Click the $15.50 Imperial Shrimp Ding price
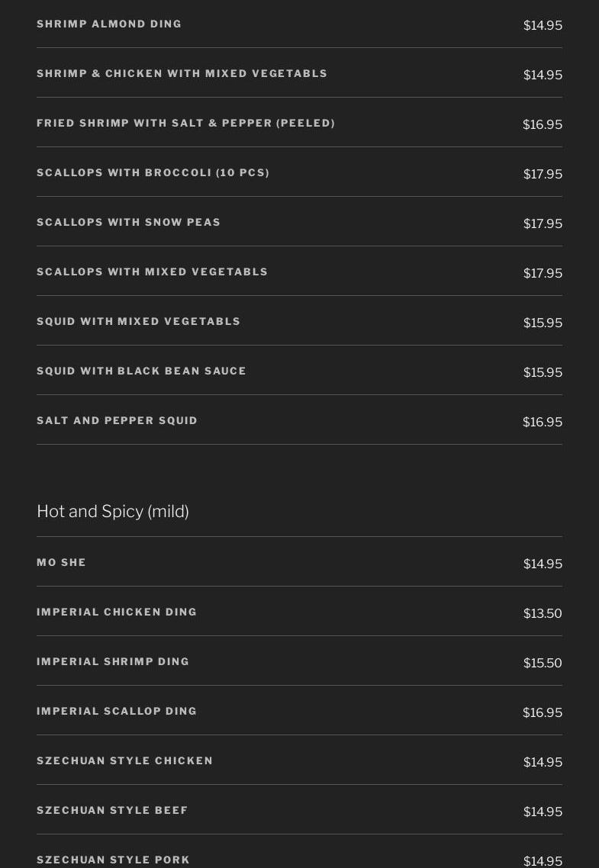The image size is (599, 868). pos(543,663)
